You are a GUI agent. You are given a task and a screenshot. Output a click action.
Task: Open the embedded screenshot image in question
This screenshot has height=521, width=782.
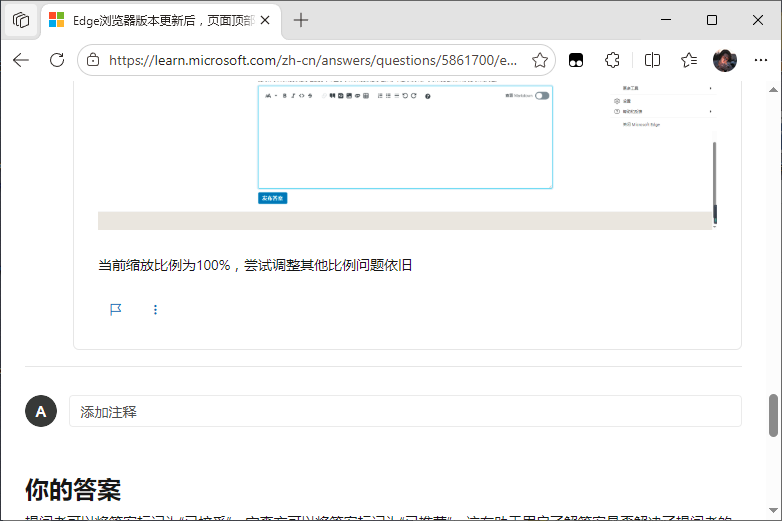click(x=407, y=155)
